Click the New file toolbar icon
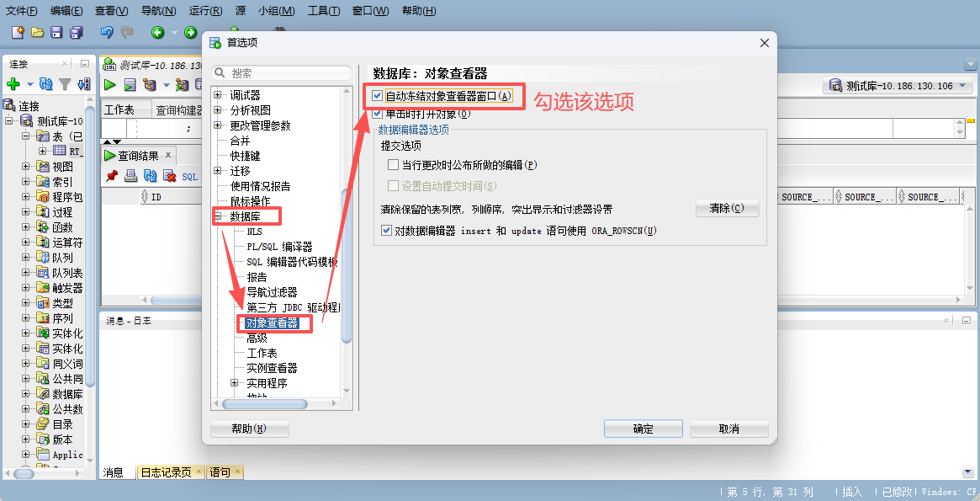This screenshot has width=980, height=501. point(18,32)
